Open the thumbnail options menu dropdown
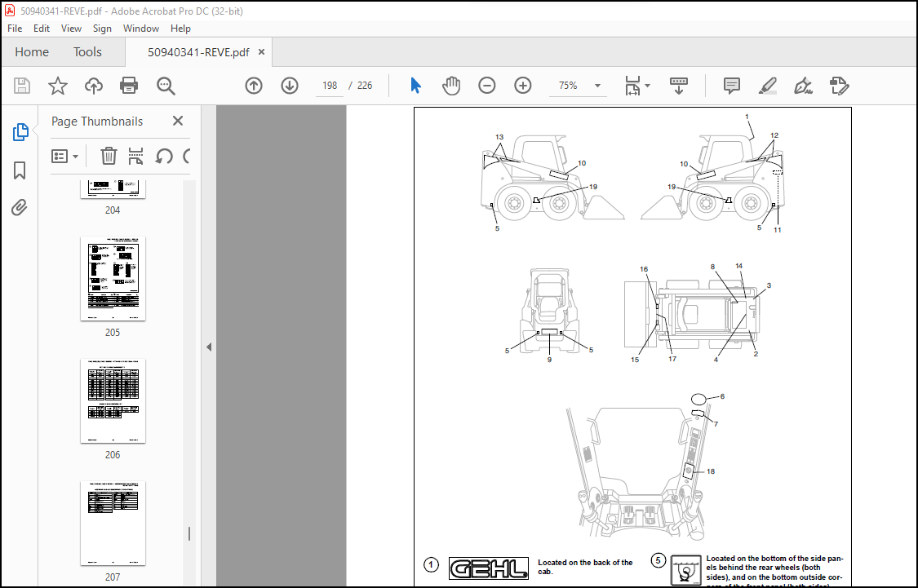Image resolution: width=918 pixels, height=588 pixels. point(65,157)
